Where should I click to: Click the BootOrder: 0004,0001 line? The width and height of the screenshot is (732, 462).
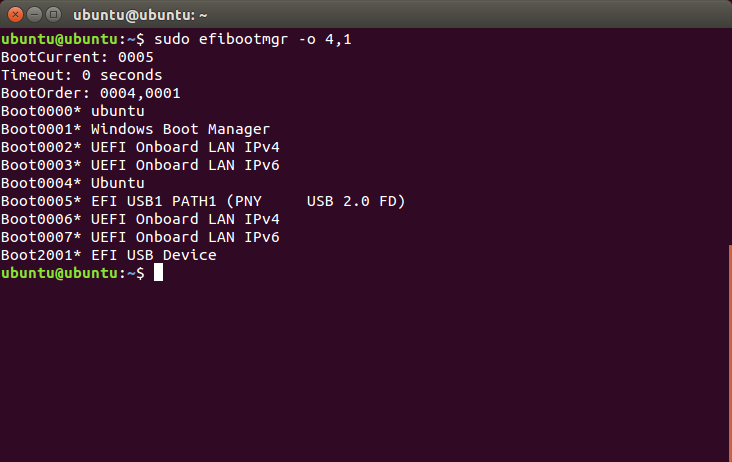pyautogui.click(x=91, y=93)
